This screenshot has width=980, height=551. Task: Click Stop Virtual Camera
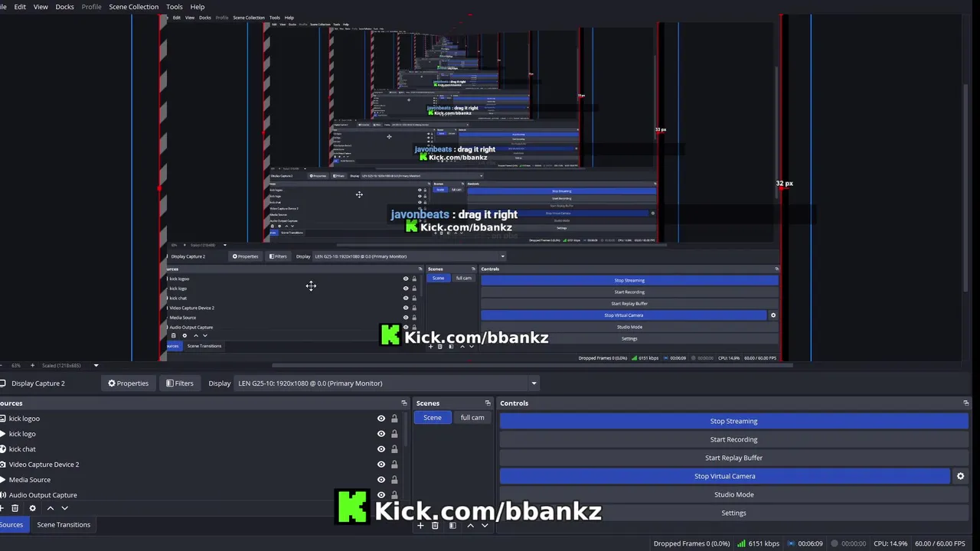pos(724,476)
